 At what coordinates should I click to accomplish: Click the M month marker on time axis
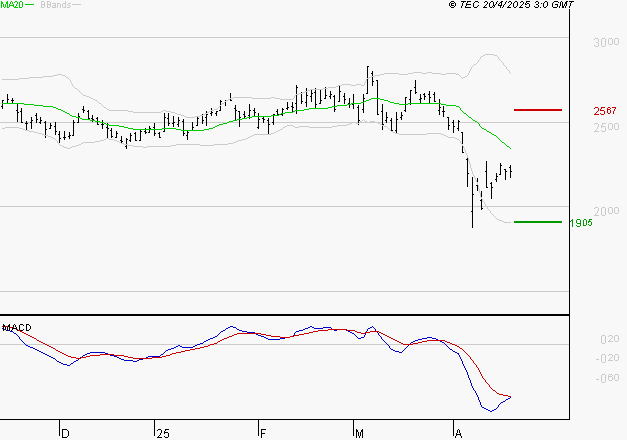pos(359,433)
